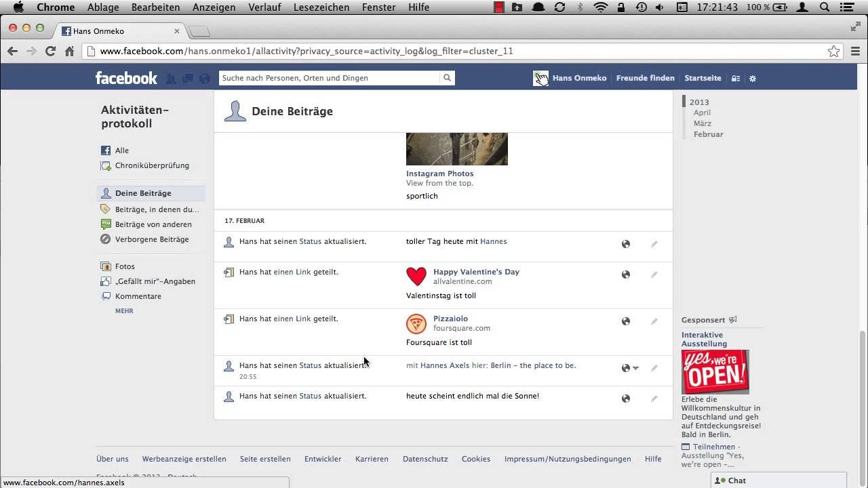868x488 pixels.
Task: Click the Chrome reload button
Action: tap(50, 51)
